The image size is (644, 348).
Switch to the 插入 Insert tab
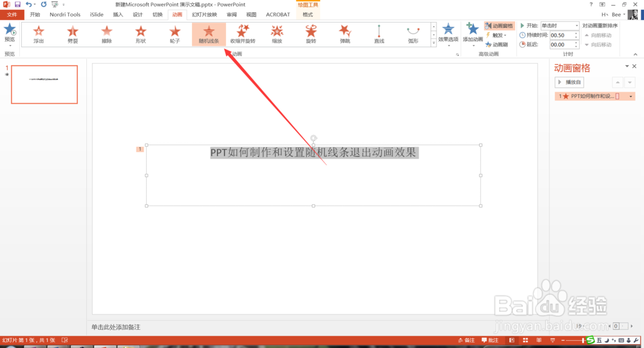118,15
